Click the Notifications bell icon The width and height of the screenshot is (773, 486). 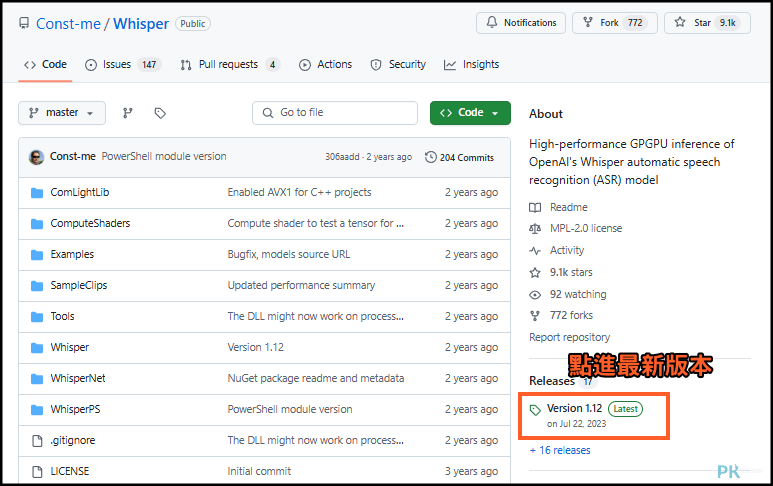click(x=492, y=22)
